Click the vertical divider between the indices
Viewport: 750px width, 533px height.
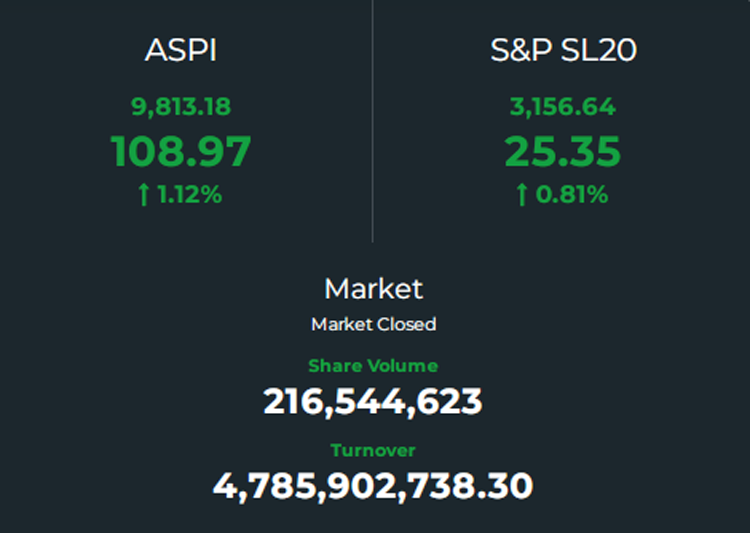[373, 121]
